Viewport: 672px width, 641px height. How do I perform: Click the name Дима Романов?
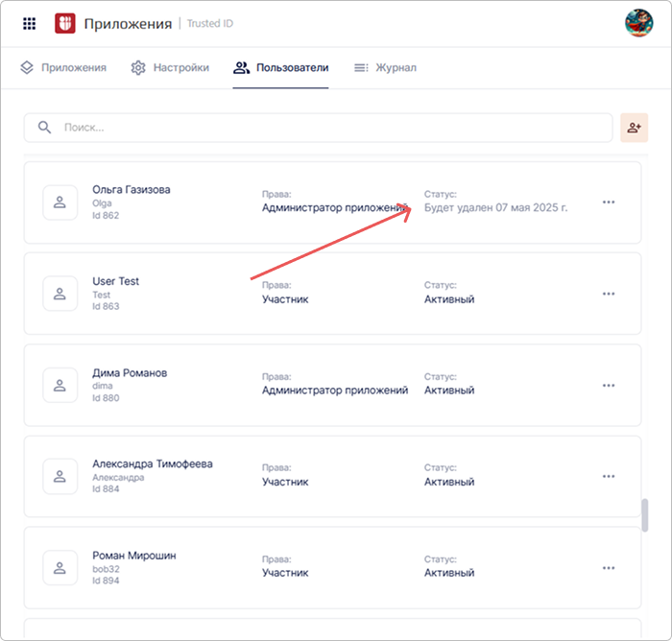[x=130, y=372]
